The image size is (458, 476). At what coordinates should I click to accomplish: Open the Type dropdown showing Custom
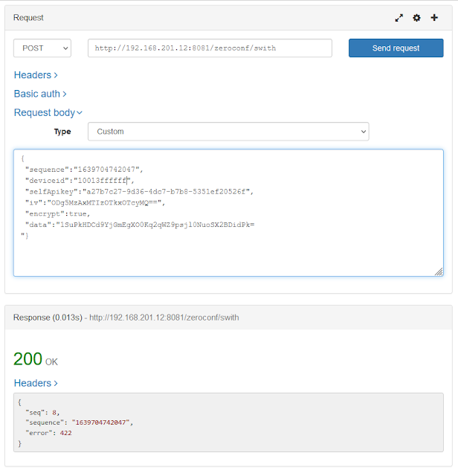coord(228,132)
